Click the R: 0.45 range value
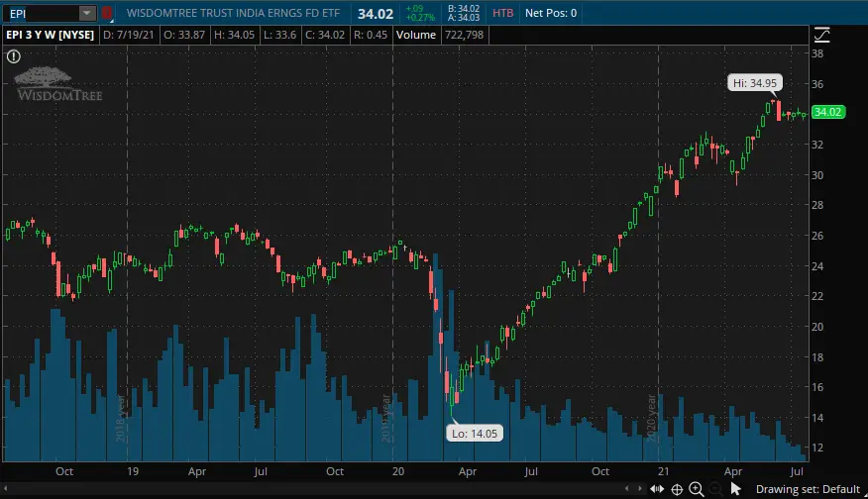This screenshot has width=868, height=499. pos(371,35)
